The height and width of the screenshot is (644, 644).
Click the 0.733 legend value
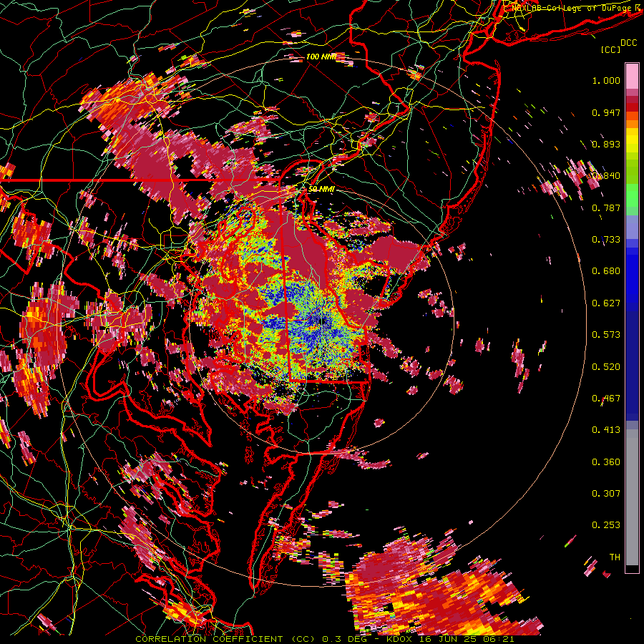pyautogui.click(x=606, y=240)
